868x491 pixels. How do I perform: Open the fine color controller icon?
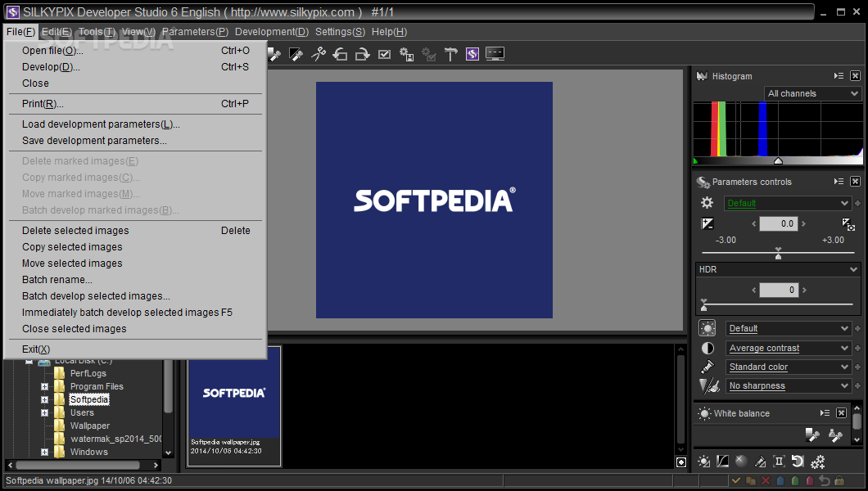(761, 462)
